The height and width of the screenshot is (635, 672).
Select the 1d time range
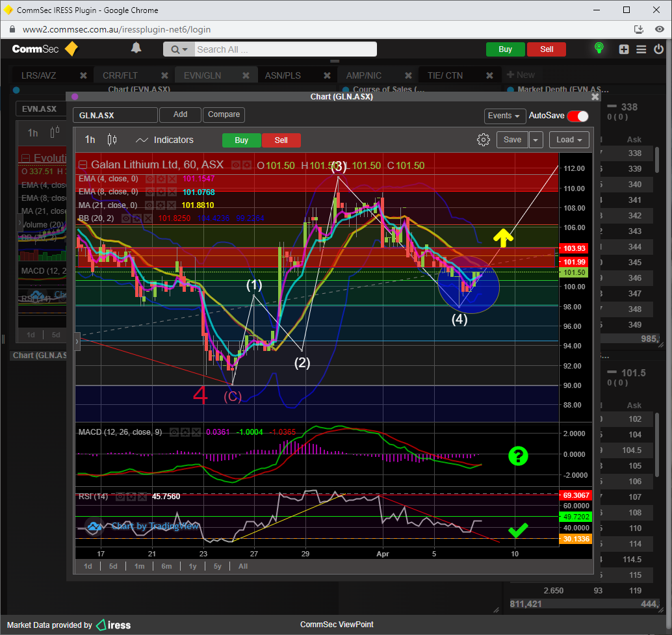[x=88, y=567]
